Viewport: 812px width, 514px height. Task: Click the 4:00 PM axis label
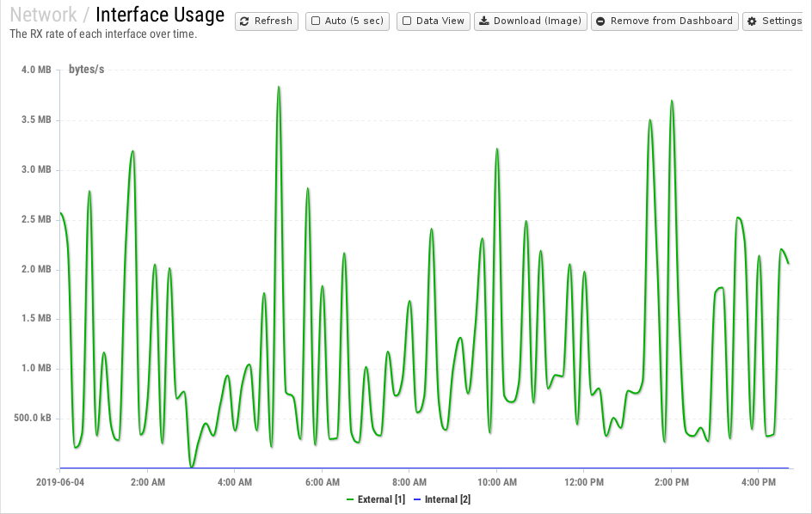pyautogui.click(x=758, y=482)
